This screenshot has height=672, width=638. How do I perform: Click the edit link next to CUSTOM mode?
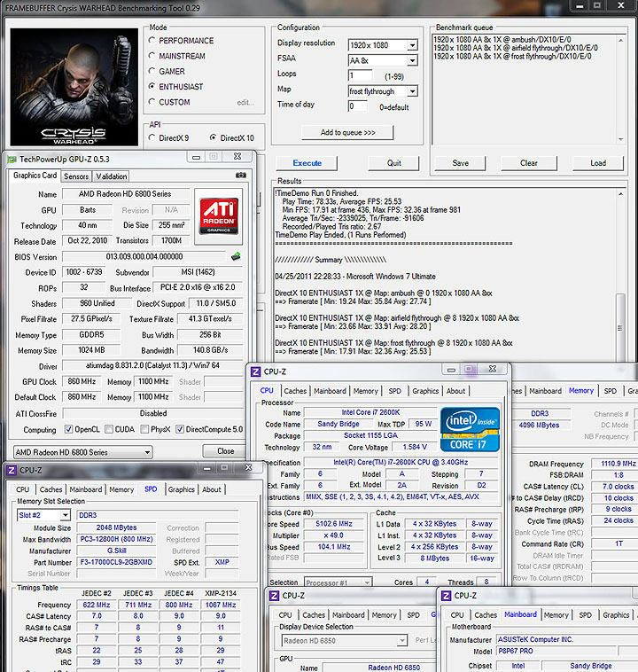tap(245, 103)
